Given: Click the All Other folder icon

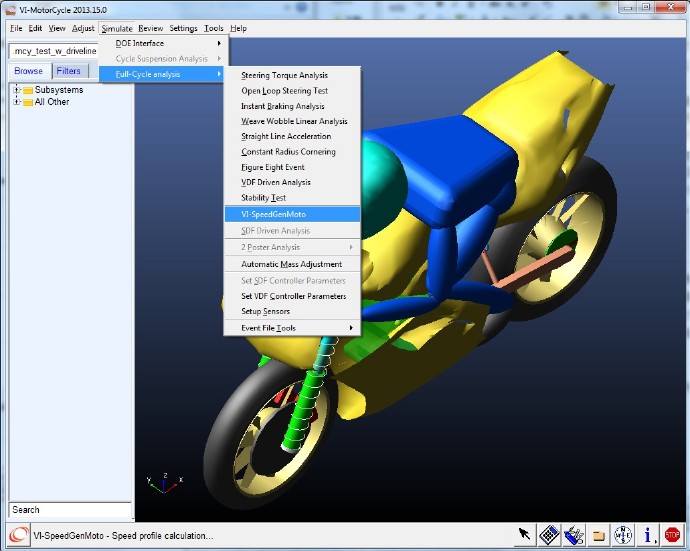Looking at the screenshot, I should pyautogui.click(x=28, y=102).
